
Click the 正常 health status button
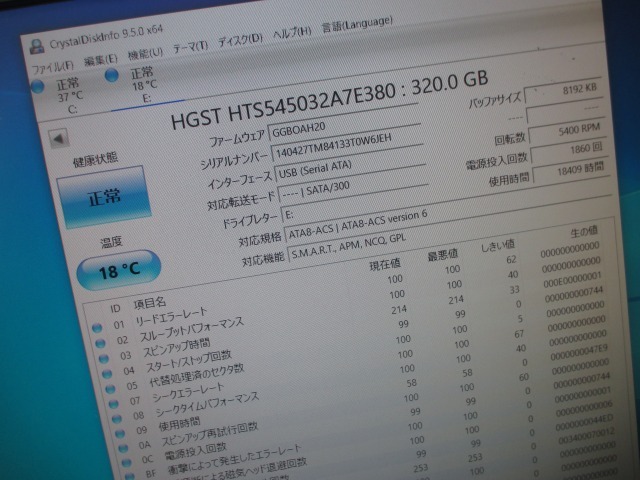click(x=103, y=197)
